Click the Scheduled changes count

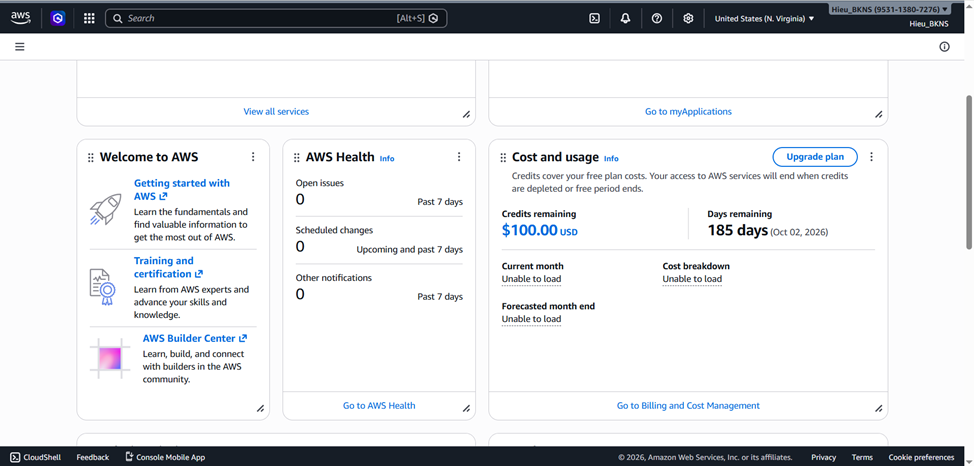coord(300,247)
